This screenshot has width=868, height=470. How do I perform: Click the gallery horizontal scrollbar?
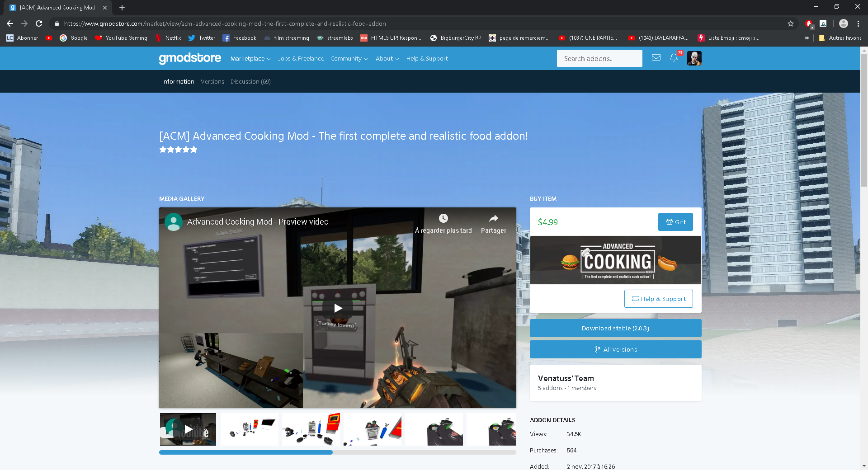click(x=245, y=452)
